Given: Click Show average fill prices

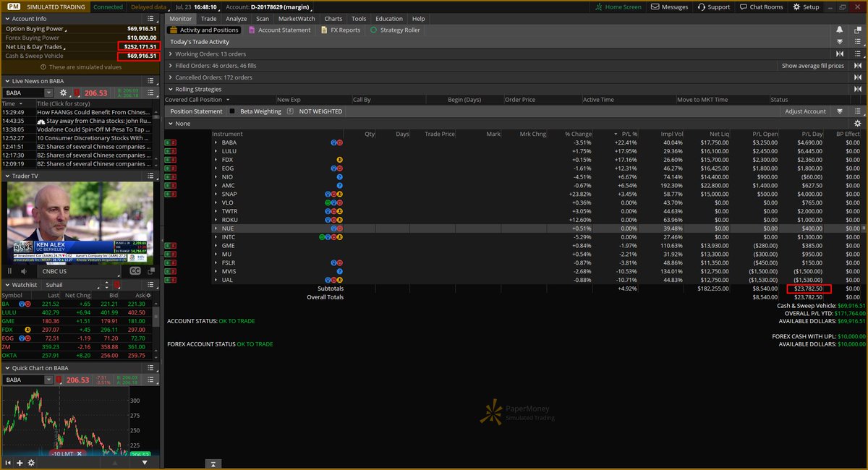Looking at the screenshot, I should (813, 66).
